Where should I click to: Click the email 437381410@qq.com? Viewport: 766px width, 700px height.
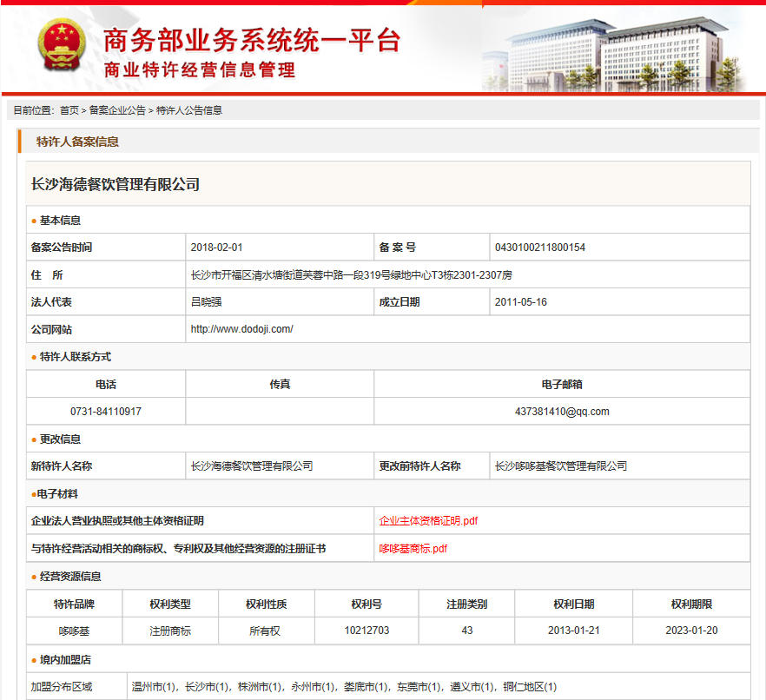[x=562, y=412]
